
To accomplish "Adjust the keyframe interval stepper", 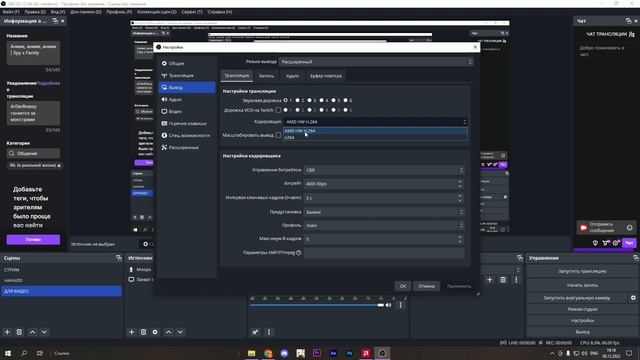I will tap(460, 198).
